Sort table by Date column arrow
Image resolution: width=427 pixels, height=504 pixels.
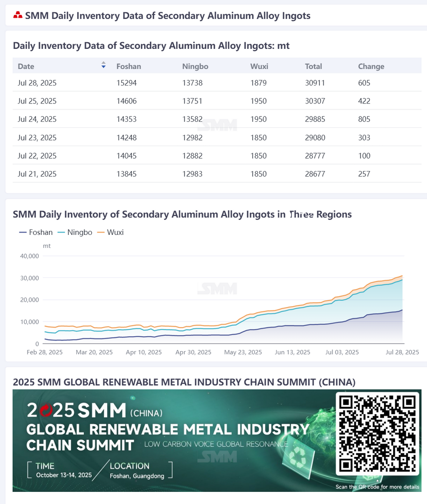103,65
